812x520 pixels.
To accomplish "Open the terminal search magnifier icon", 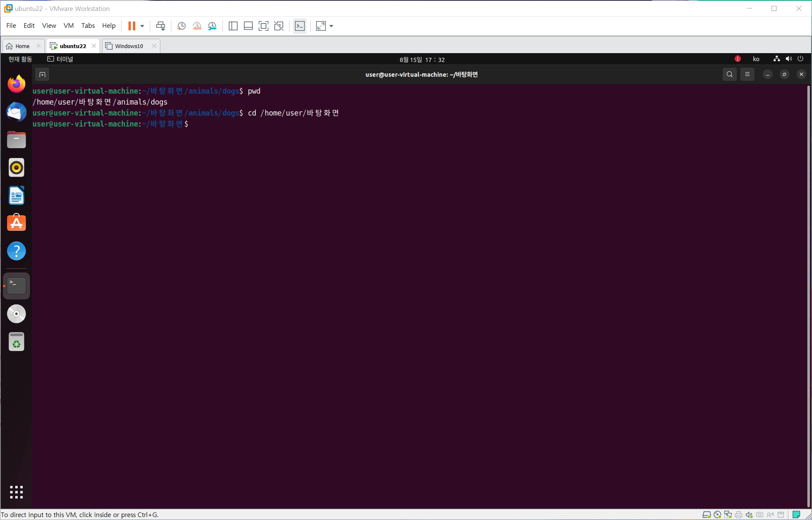I will pos(729,74).
